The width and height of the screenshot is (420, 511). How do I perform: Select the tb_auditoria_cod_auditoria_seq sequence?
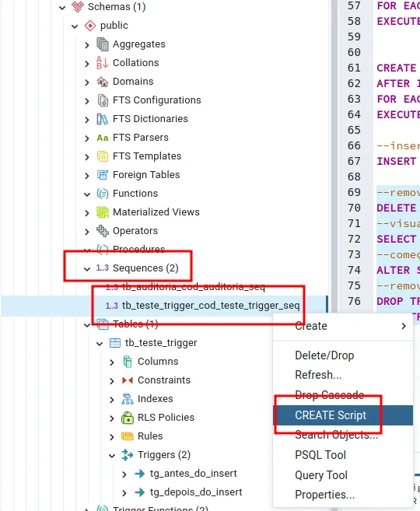click(193, 287)
